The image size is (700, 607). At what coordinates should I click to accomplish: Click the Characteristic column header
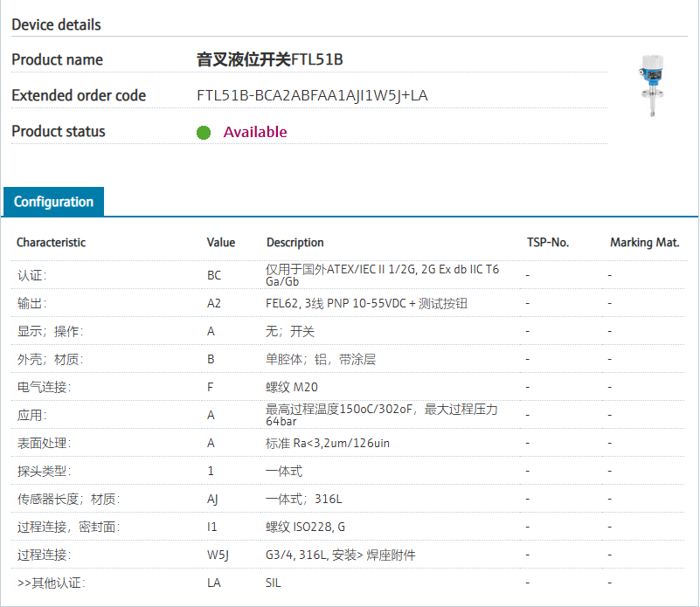tap(51, 243)
